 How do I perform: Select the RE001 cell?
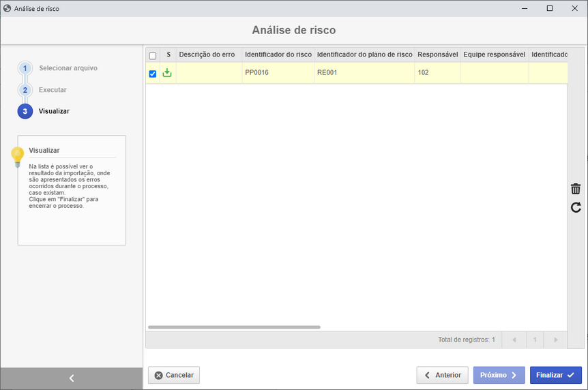[364, 73]
